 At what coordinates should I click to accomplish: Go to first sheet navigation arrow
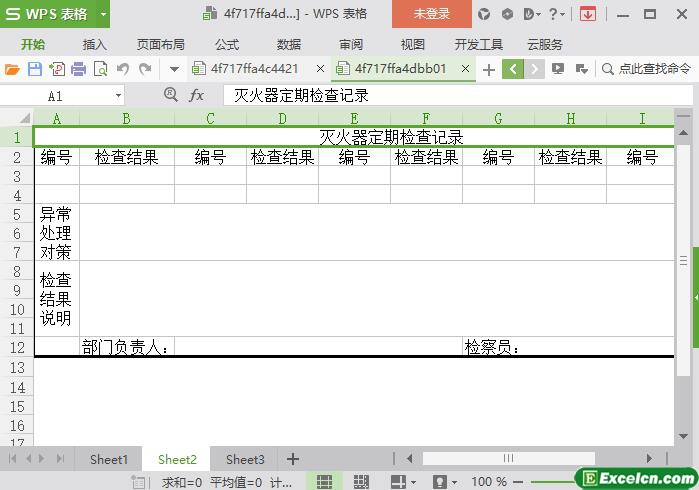pos(12,458)
